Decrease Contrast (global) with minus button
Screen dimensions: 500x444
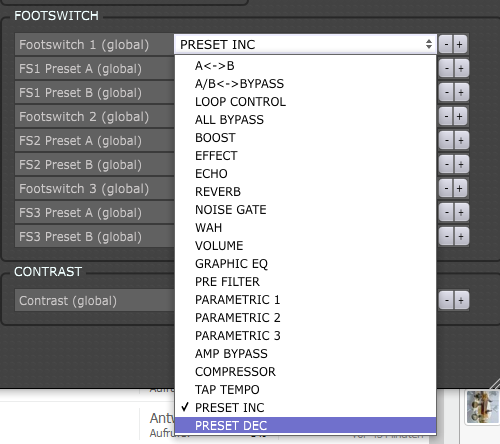(x=447, y=300)
